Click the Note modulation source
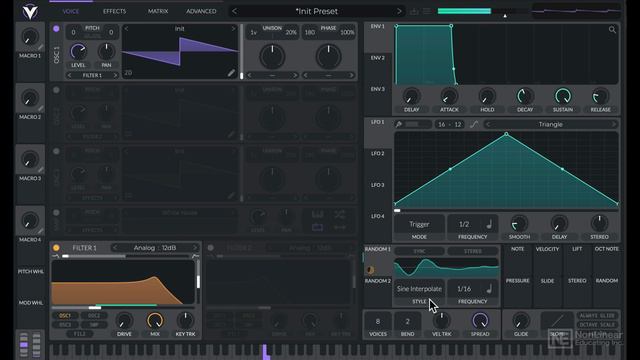This screenshot has width=640, height=360. click(x=517, y=249)
